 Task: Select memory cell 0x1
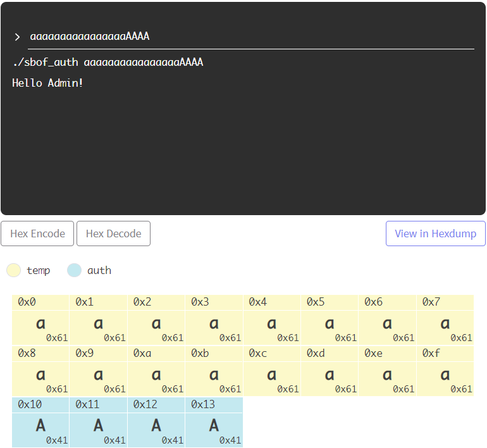pos(99,320)
